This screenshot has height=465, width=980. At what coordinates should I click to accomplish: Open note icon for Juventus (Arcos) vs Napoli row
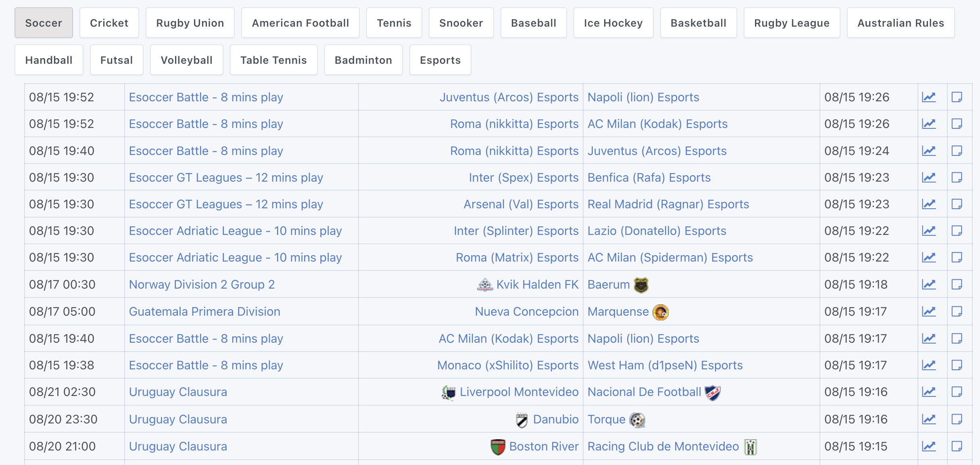(957, 97)
